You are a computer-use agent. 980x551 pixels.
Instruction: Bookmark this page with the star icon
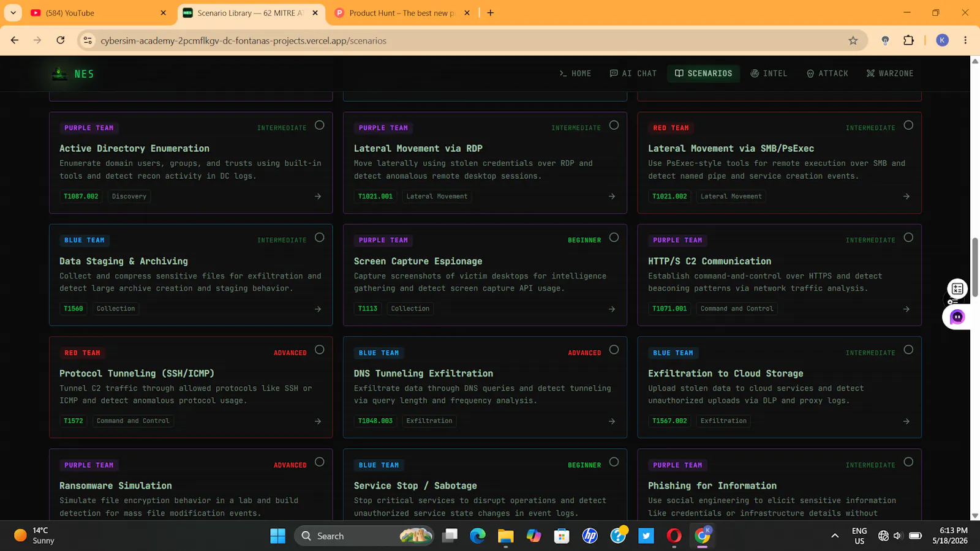[x=853, y=40]
